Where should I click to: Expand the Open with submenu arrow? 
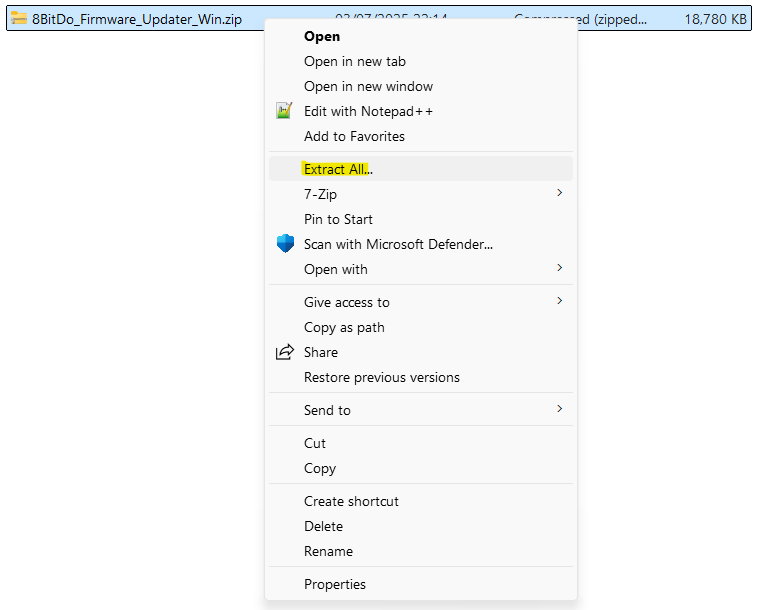tap(560, 268)
